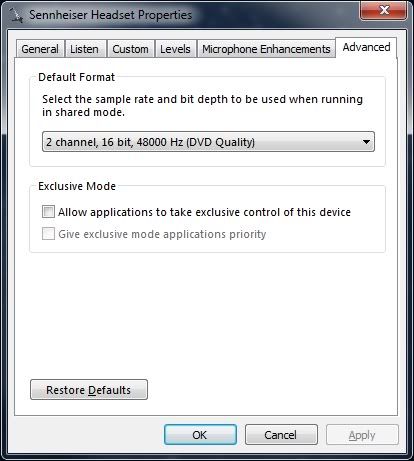The image size is (414, 461).
Task: Click the 'Select the sample rate' description text
Action: (x=202, y=105)
